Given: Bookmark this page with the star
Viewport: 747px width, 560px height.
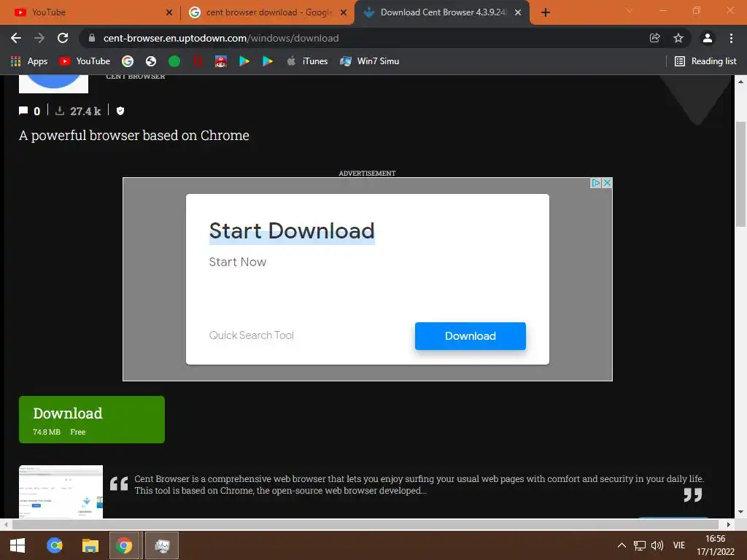Looking at the screenshot, I should [x=678, y=38].
